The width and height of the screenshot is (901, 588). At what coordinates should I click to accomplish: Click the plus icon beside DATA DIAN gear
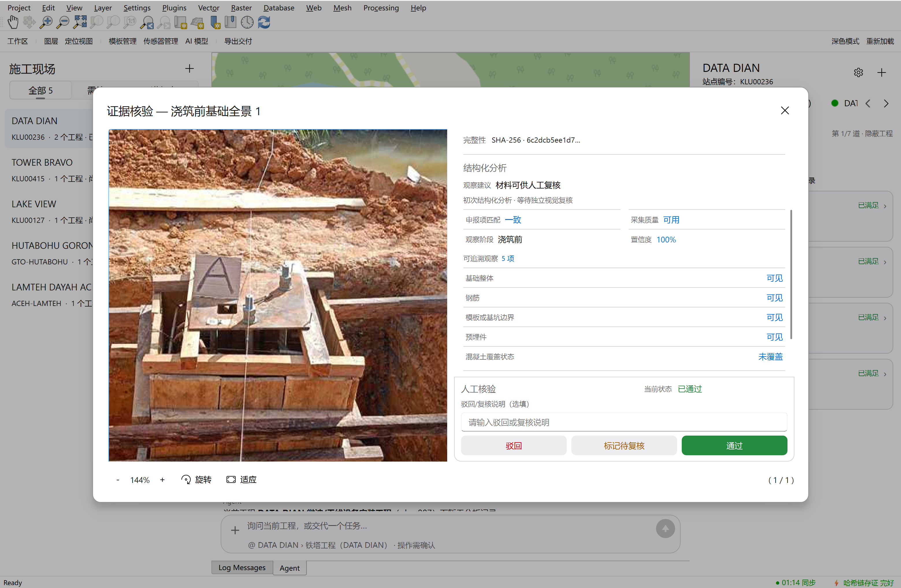pos(881,72)
